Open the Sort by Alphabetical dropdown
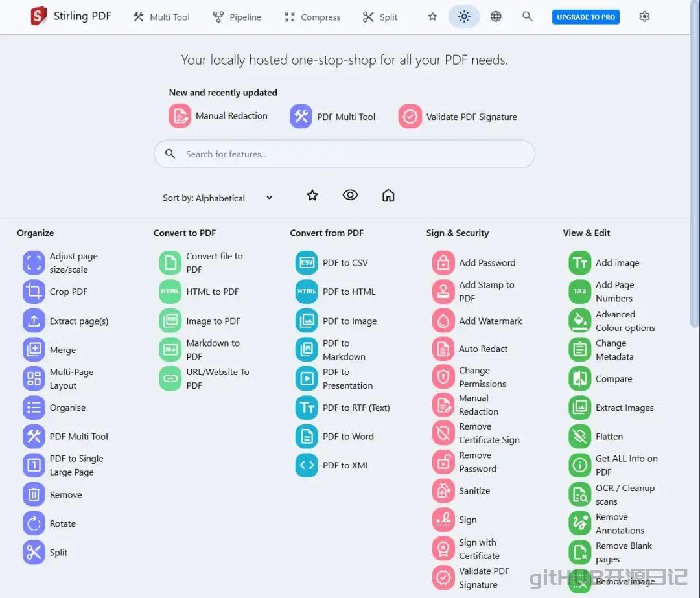The image size is (700, 598). tap(218, 198)
